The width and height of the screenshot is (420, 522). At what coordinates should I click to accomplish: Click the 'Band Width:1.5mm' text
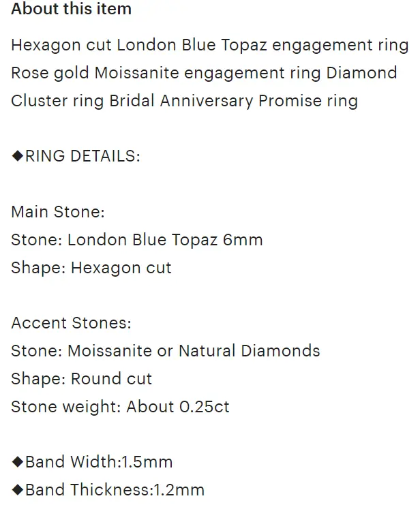(99, 462)
